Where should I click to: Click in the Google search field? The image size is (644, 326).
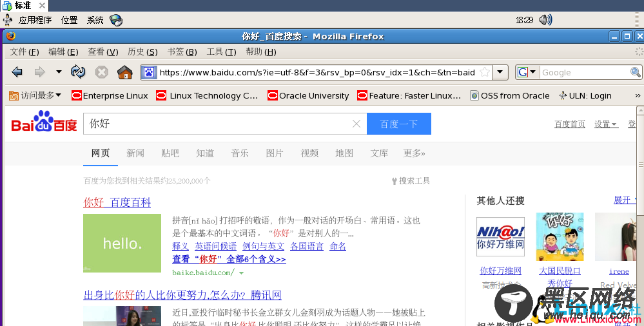coord(585,72)
